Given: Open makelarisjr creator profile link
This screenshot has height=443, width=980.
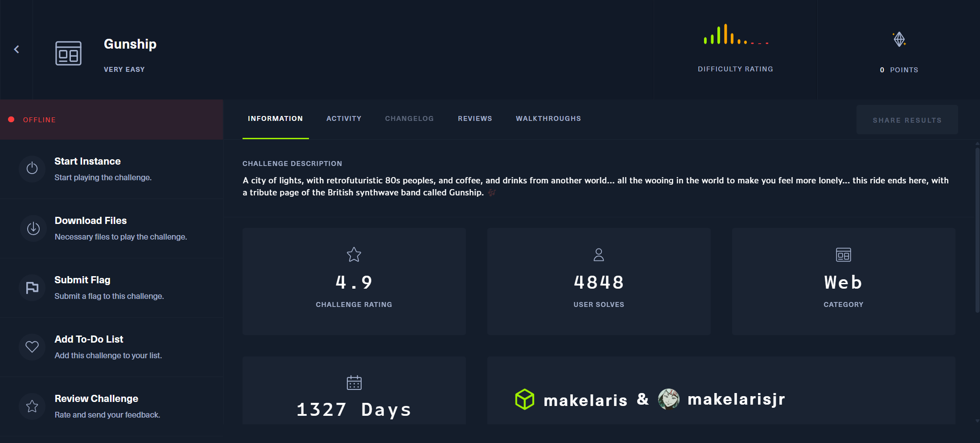Looking at the screenshot, I should click(x=736, y=399).
